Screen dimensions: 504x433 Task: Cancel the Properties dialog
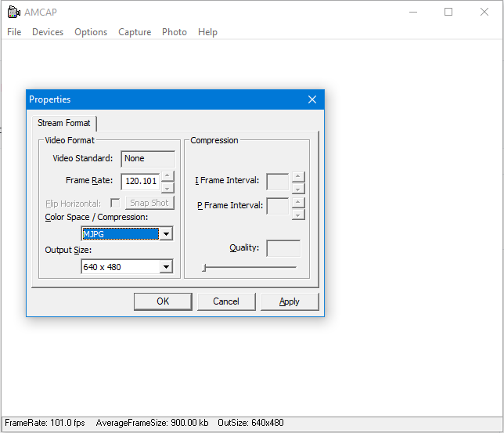(x=226, y=301)
